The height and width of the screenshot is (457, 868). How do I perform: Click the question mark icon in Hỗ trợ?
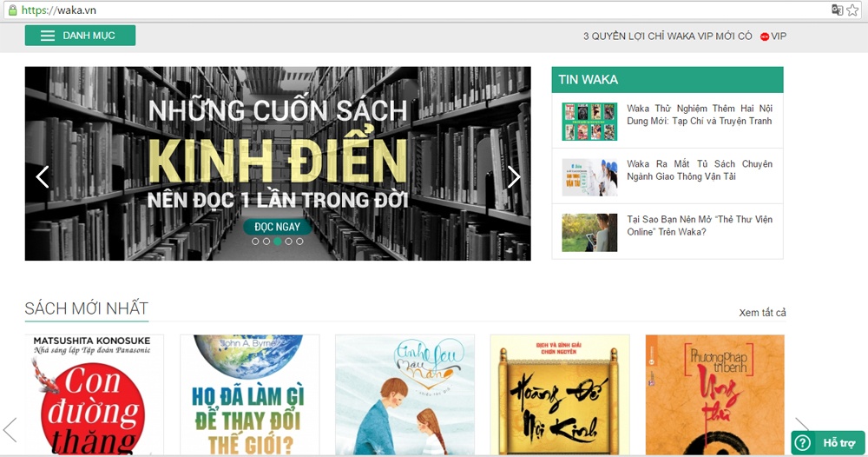[803, 443]
